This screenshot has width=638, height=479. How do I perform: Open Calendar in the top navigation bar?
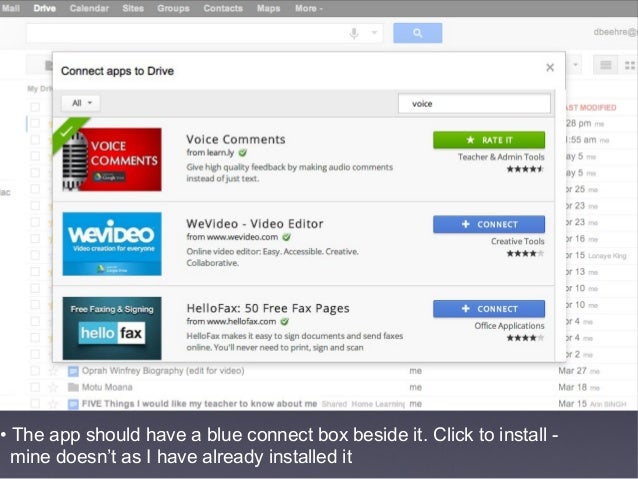89,8
